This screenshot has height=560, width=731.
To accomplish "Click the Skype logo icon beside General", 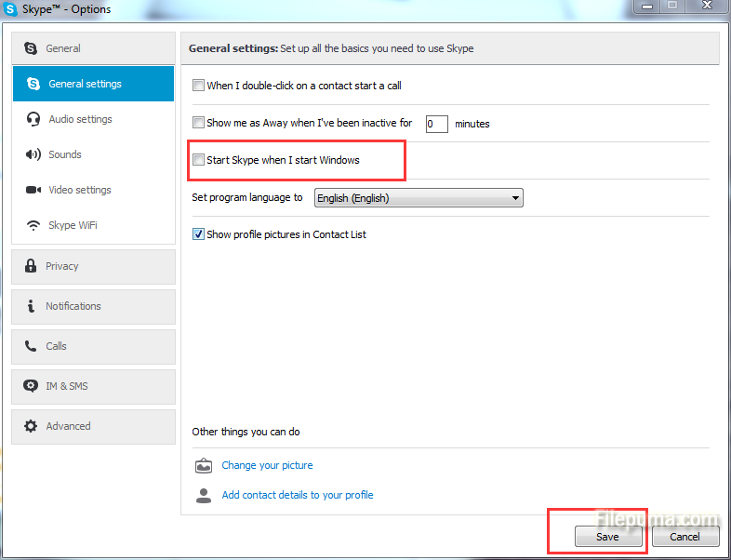I will coord(32,48).
